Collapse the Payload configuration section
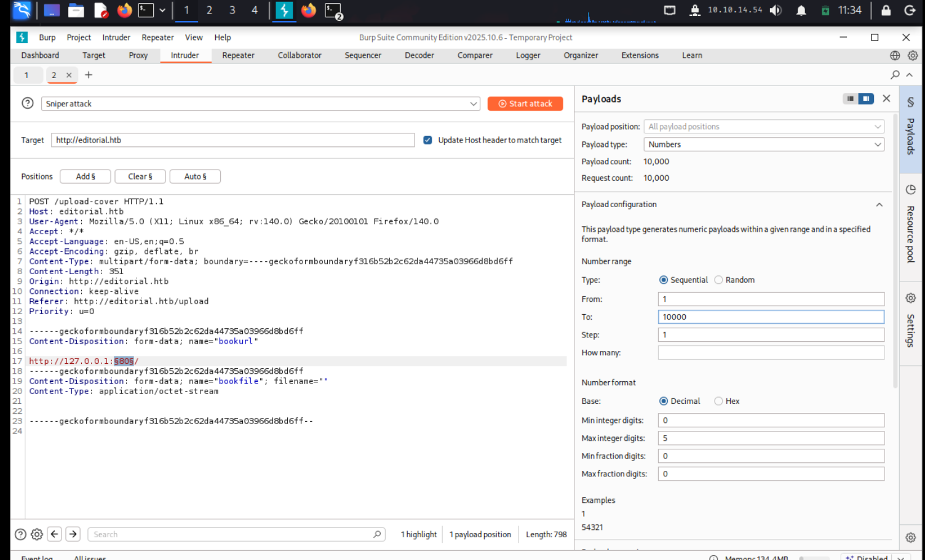 879,205
